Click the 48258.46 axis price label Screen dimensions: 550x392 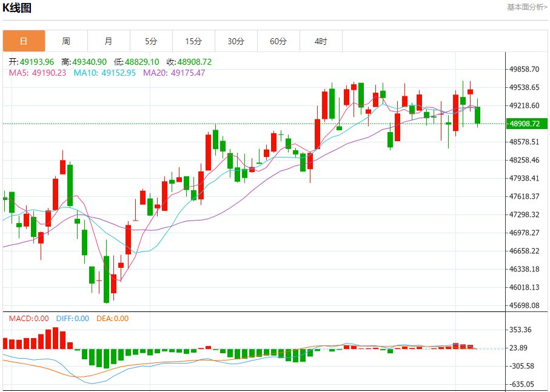pyautogui.click(x=525, y=160)
